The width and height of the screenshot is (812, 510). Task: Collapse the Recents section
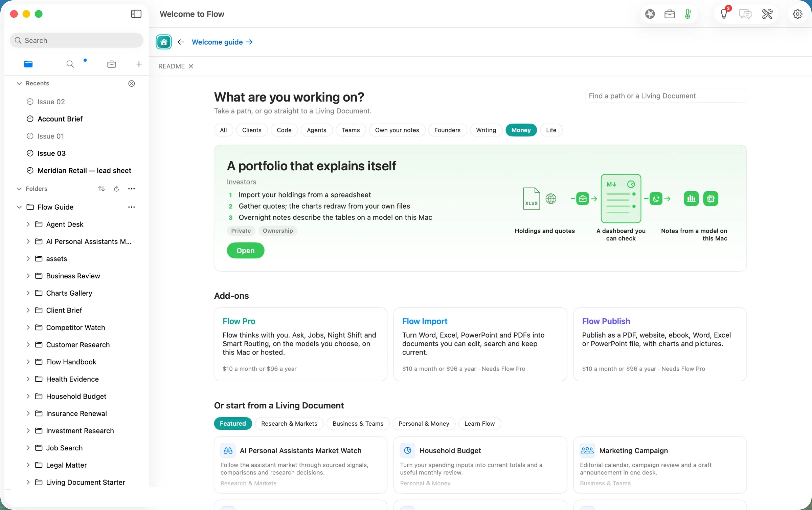(x=19, y=83)
